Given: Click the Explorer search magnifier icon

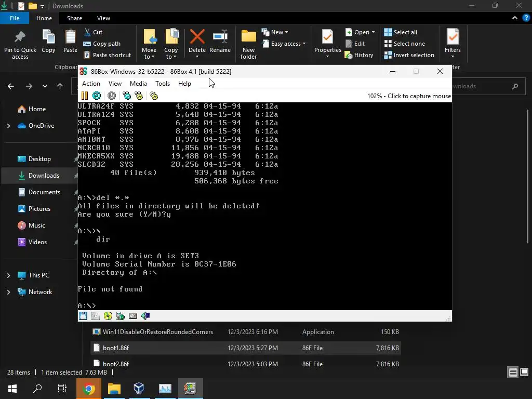Looking at the screenshot, I should [515, 86].
